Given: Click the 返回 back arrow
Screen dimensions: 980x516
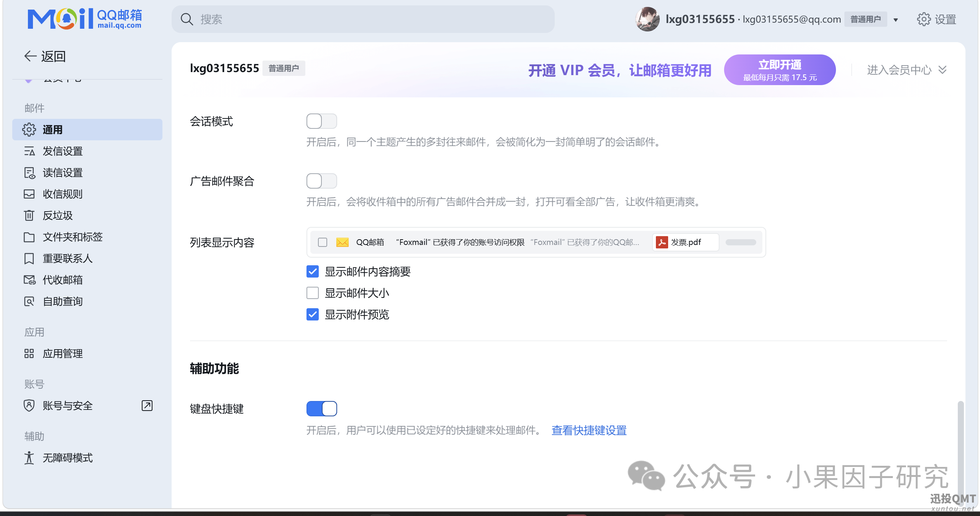Looking at the screenshot, I should [x=30, y=56].
